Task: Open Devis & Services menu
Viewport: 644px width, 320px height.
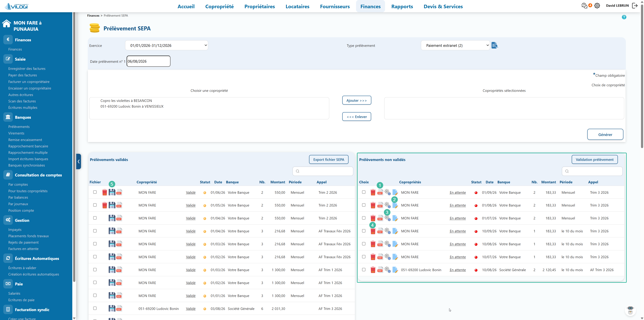Action: 443,7
